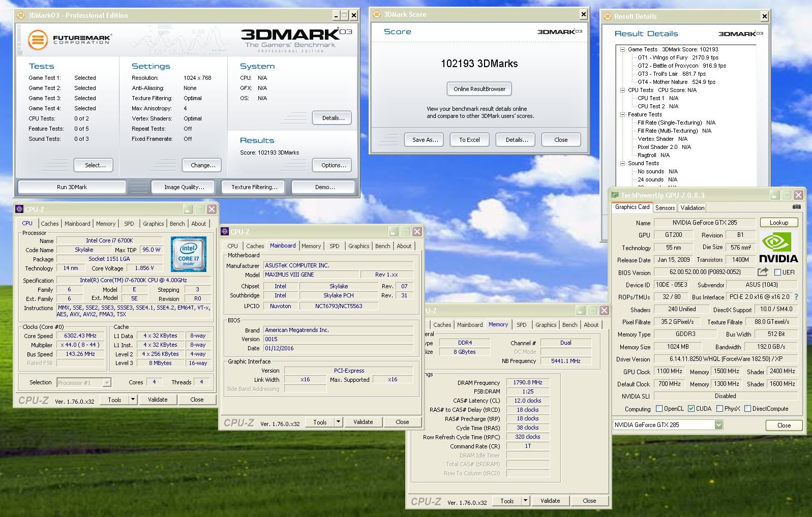Open Tools dropdown arrow in CPU-Z CPU window
Viewport: 812px width, 517px height.
pos(133,400)
